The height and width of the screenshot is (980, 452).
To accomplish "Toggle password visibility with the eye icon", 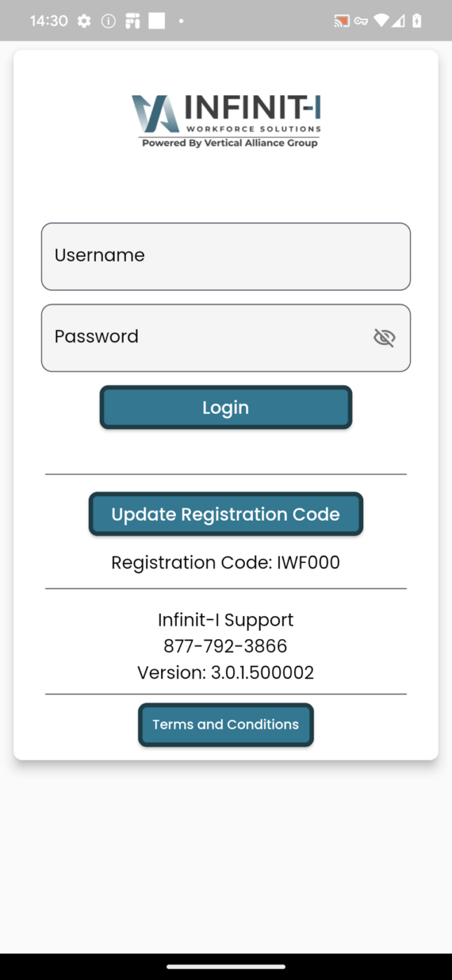I will click(384, 337).
